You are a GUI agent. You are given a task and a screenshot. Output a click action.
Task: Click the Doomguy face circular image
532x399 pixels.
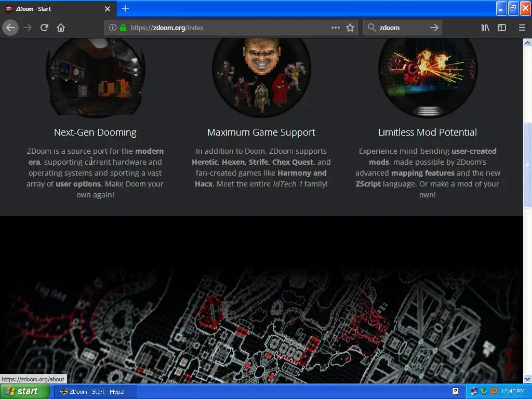click(x=261, y=78)
